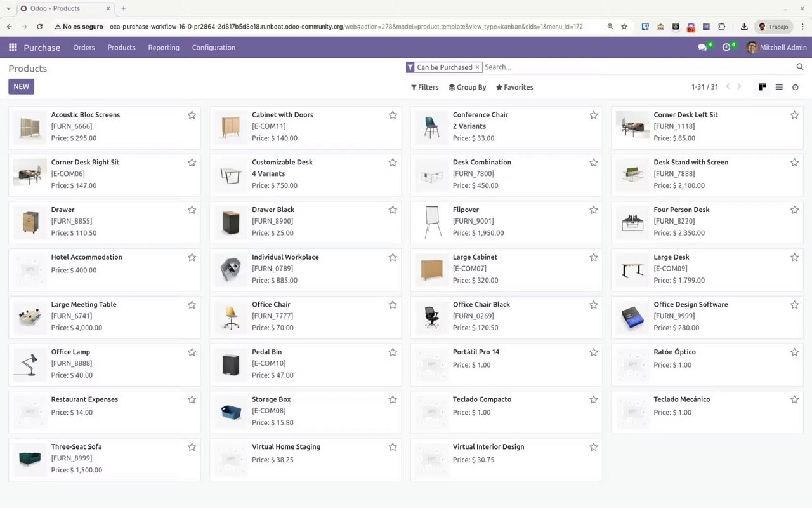Open the browser tab search dropdown
Viewport: 812px width, 508px height.
pyautogui.click(x=8, y=8)
